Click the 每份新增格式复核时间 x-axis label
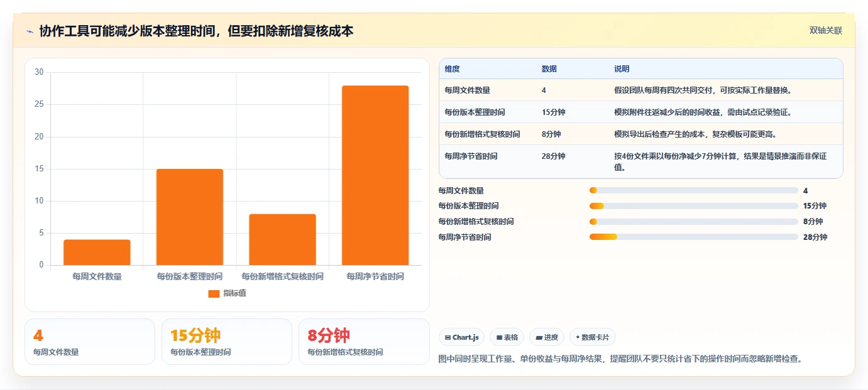This screenshot has width=868, height=390. tap(282, 276)
